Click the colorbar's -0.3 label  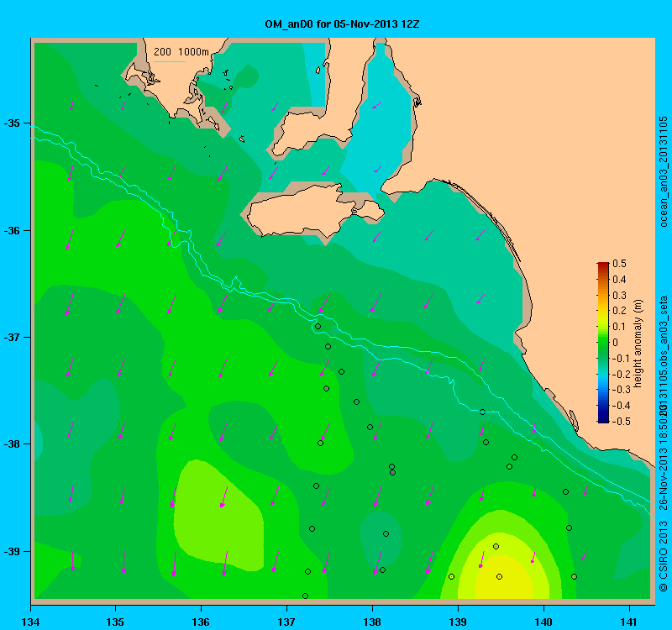(619, 390)
